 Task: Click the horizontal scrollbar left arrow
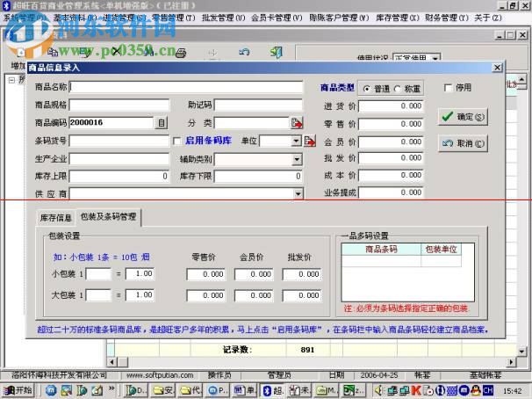pos(111,362)
